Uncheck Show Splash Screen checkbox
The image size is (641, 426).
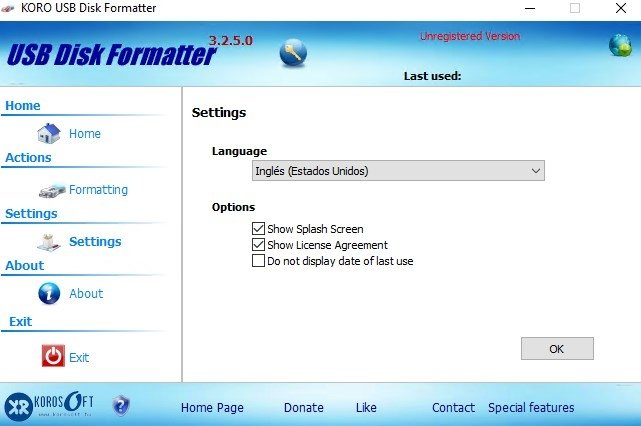258,229
